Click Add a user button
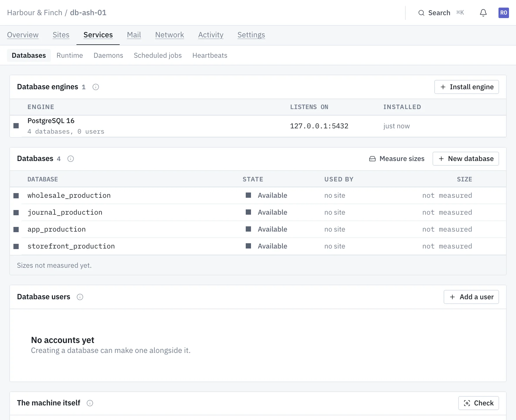 pos(471,297)
